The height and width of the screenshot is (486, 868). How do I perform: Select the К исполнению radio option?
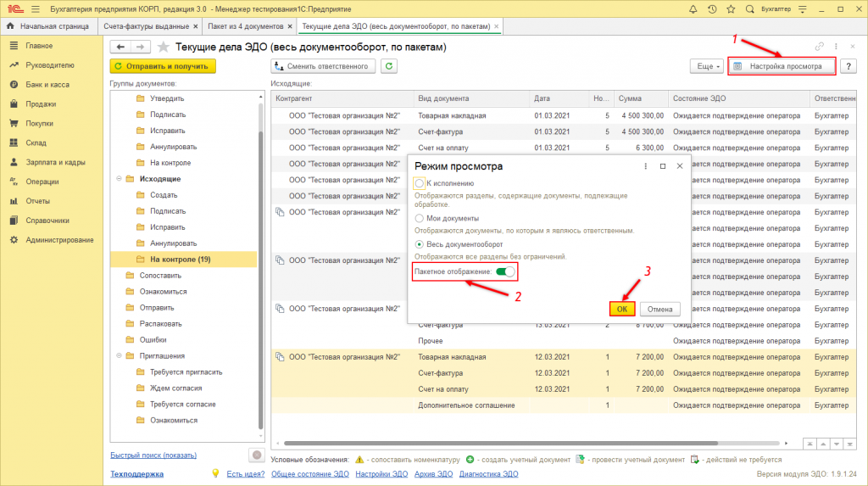click(419, 183)
